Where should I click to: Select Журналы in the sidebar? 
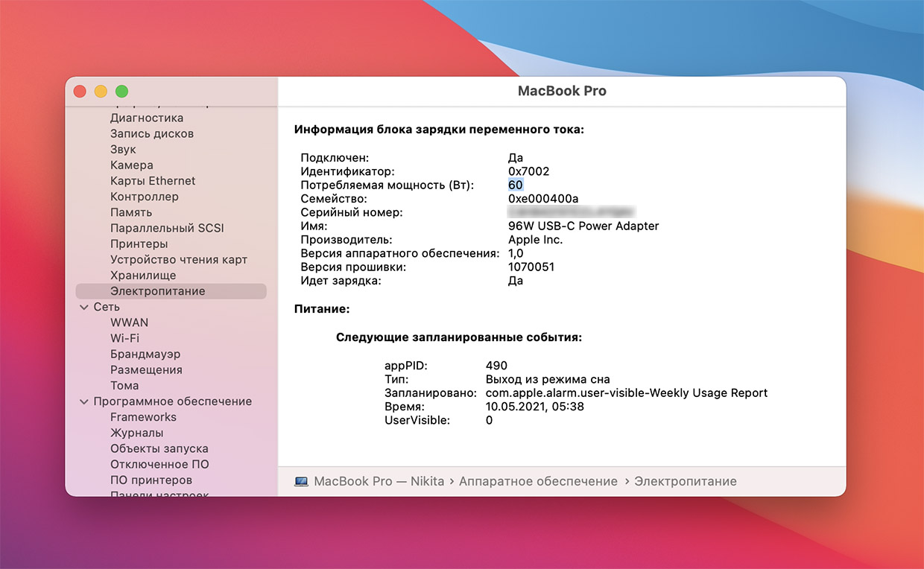tap(137, 433)
